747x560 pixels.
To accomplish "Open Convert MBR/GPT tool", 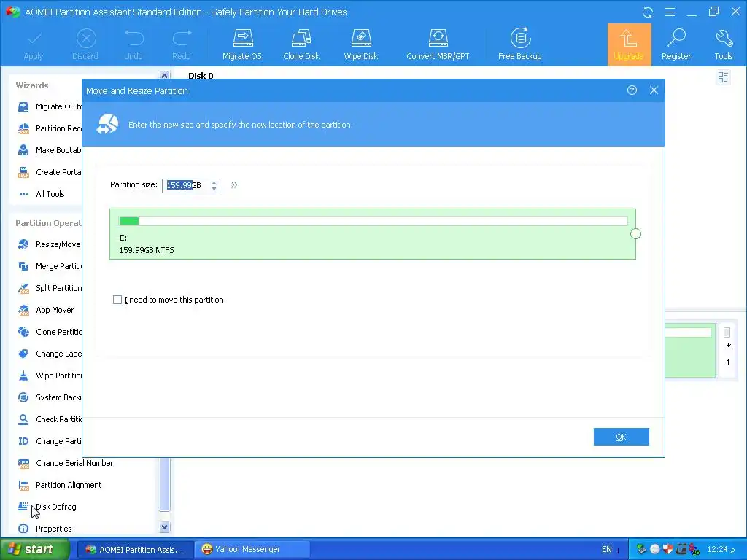I will point(438,44).
